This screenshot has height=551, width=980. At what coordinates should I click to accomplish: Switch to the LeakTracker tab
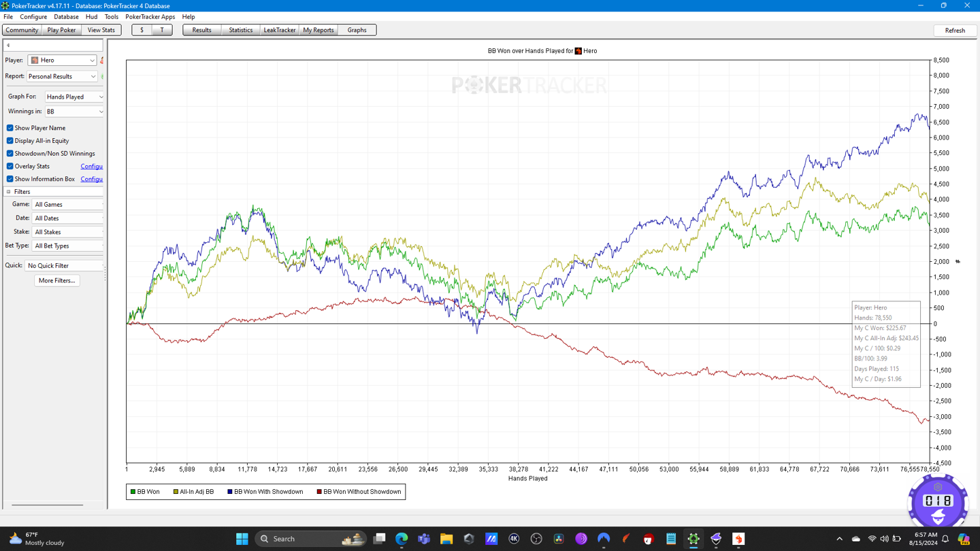coord(279,30)
